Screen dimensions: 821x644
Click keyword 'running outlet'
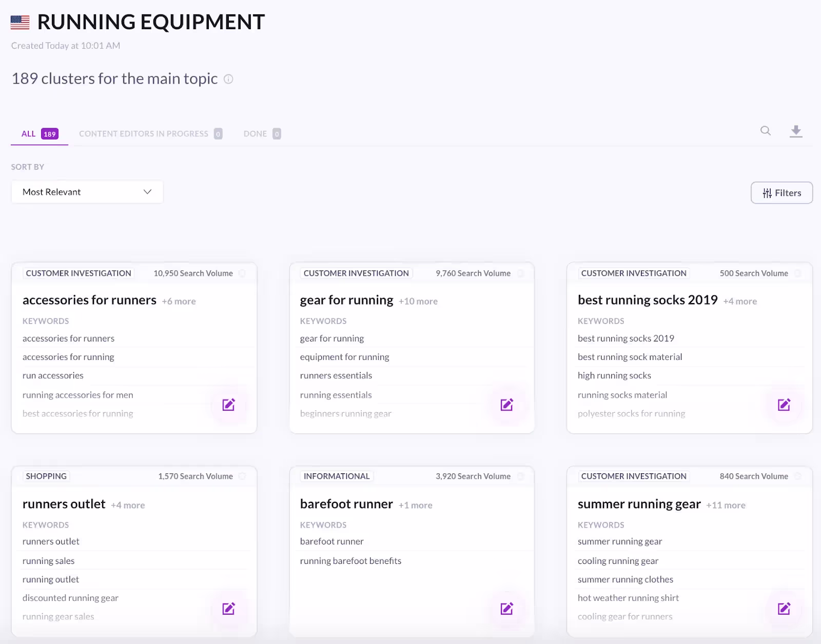[x=51, y=579]
